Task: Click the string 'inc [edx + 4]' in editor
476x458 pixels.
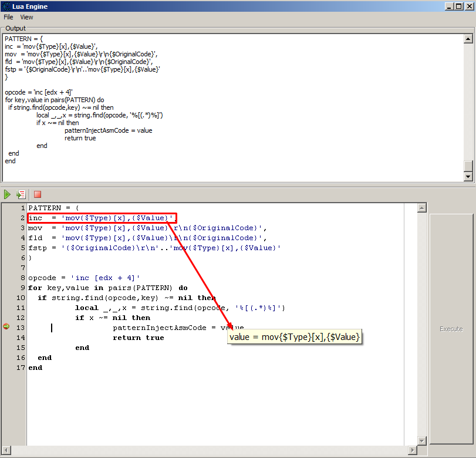Action: pyautogui.click(x=105, y=278)
